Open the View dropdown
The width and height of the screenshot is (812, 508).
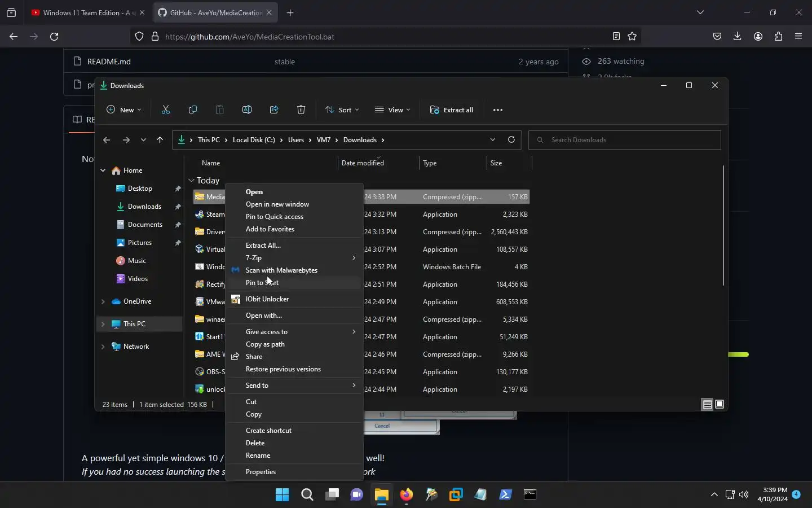click(393, 110)
